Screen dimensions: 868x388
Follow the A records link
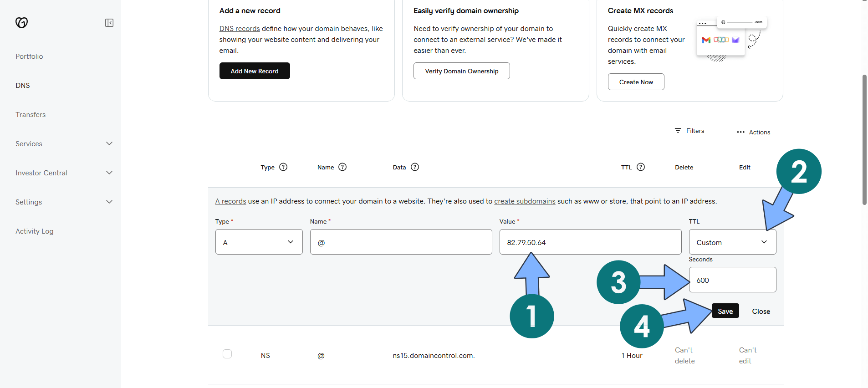pos(230,201)
